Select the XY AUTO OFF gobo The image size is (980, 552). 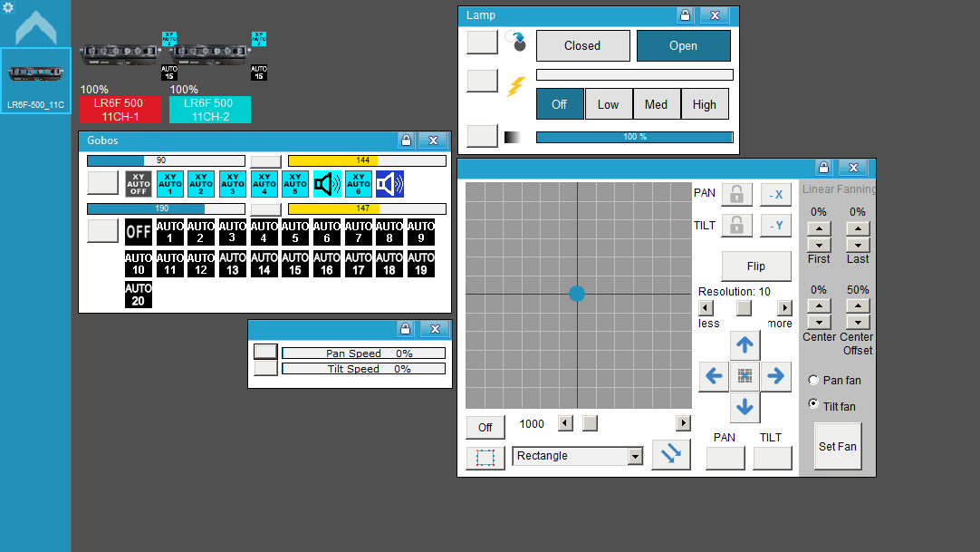click(x=139, y=184)
